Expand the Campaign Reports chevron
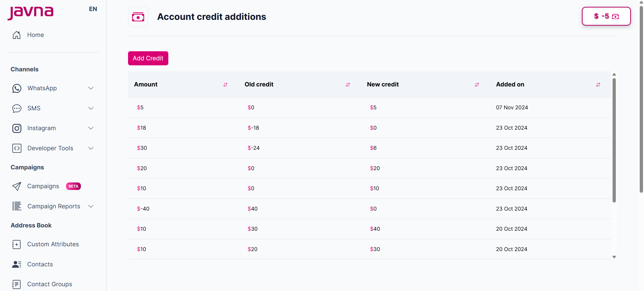This screenshot has height=291, width=644. point(91,206)
